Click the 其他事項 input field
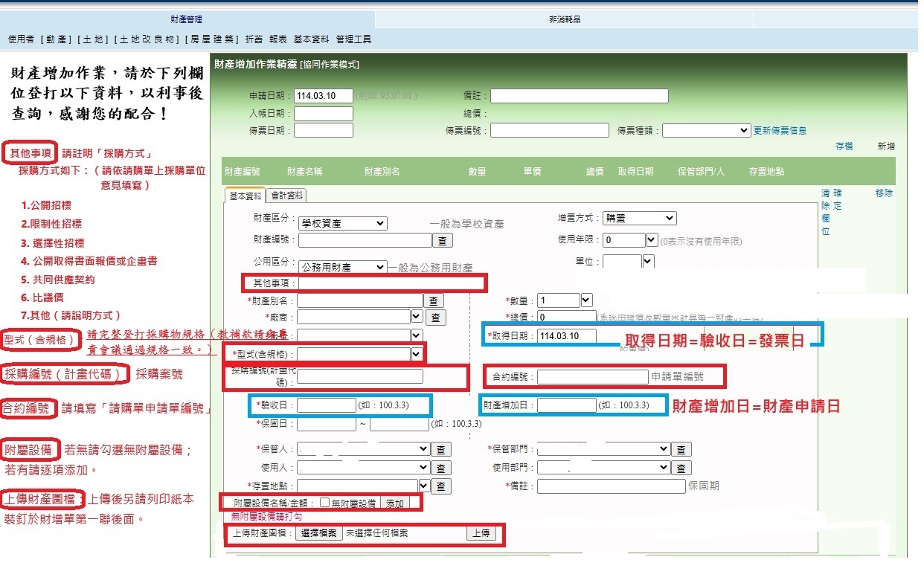The height and width of the screenshot is (586, 924). coord(391,283)
